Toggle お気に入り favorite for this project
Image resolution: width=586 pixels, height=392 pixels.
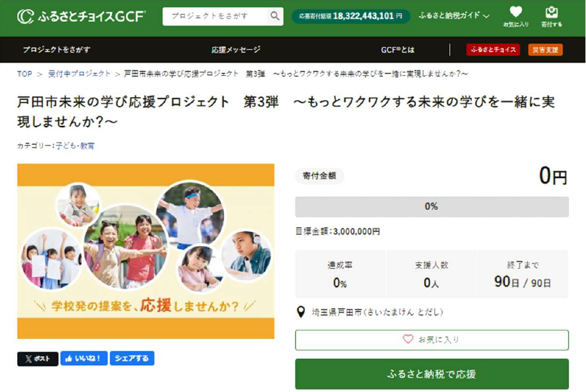point(432,340)
